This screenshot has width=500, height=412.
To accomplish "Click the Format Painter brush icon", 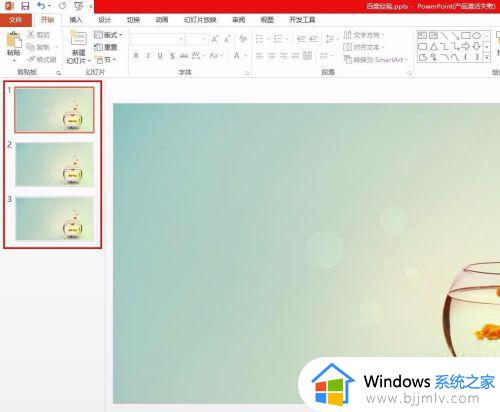I will pos(31,59).
